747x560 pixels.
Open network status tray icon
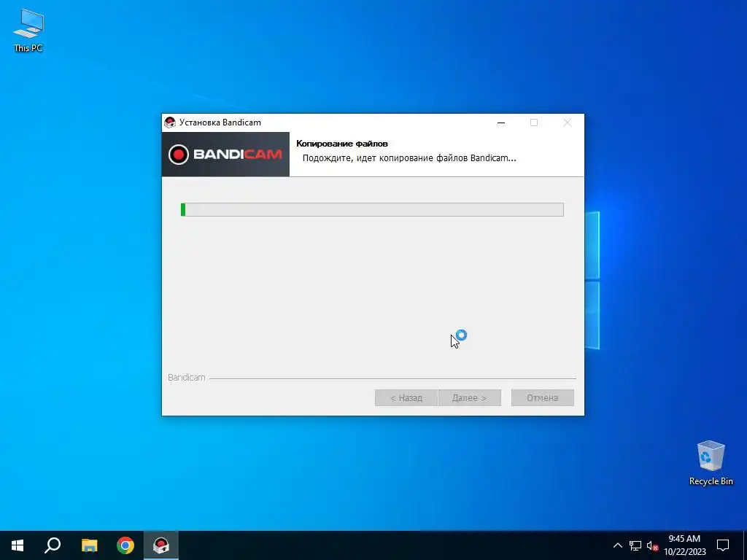pos(635,545)
